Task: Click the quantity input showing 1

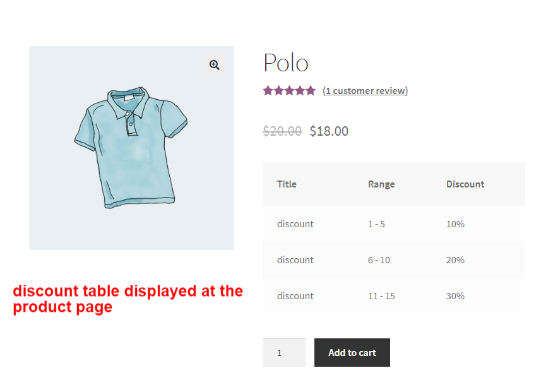Action: pos(283,352)
